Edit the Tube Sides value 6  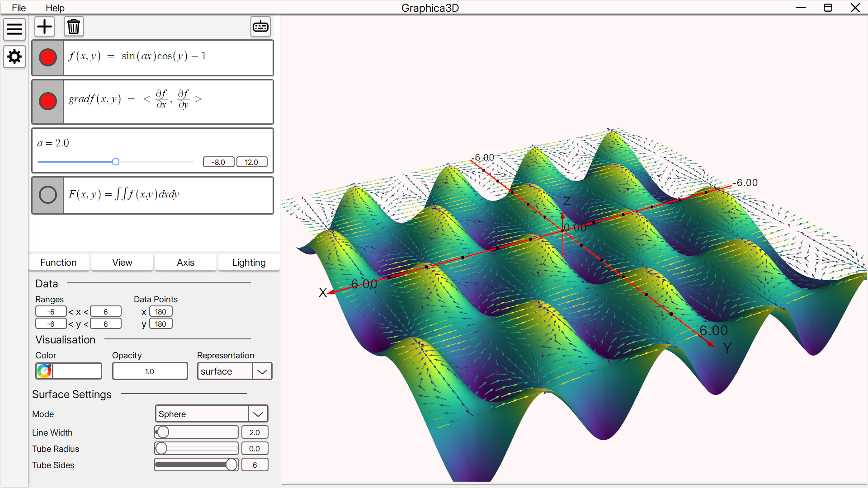pyautogui.click(x=255, y=465)
